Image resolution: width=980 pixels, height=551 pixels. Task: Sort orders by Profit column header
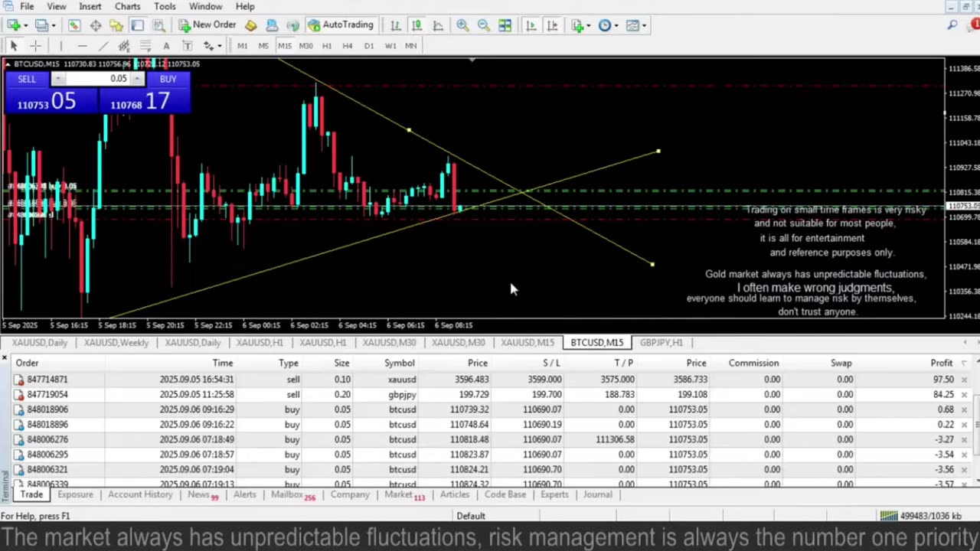[941, 363]
